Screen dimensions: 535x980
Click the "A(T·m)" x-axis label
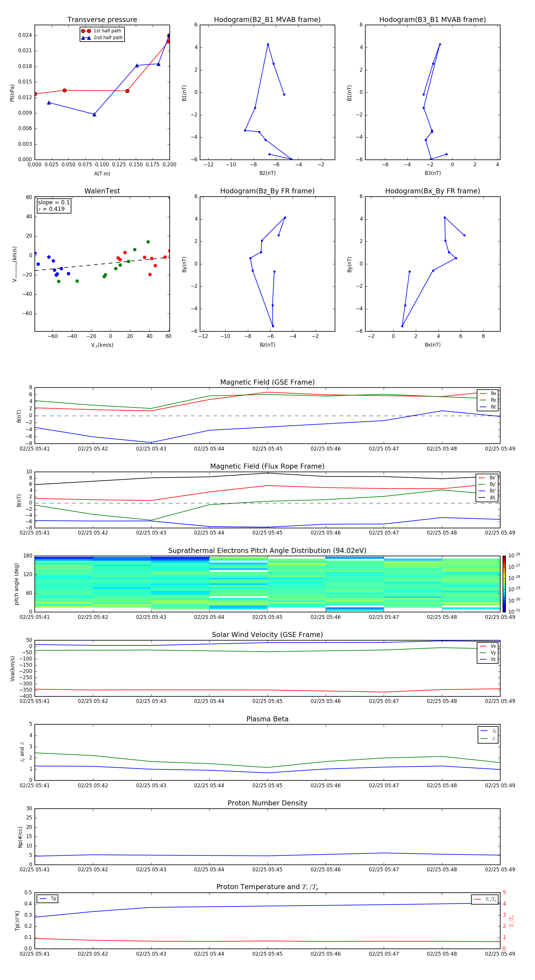[102, 173]
